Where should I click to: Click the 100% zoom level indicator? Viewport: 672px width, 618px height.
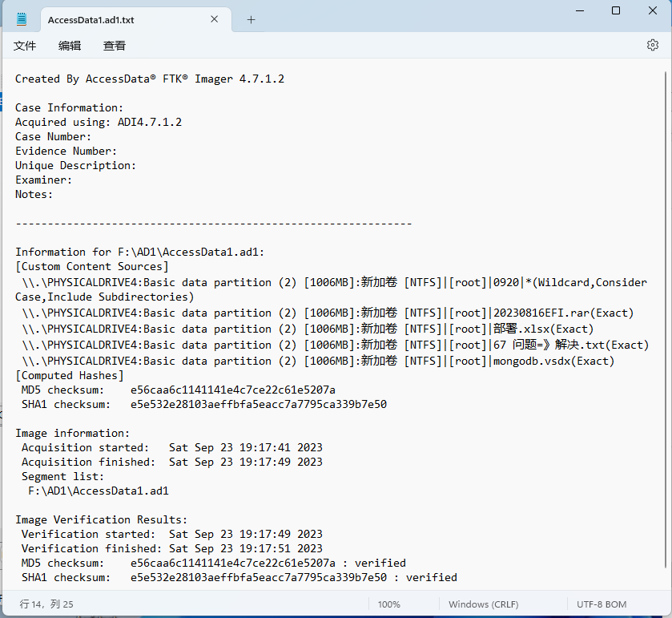coord(388,604)
